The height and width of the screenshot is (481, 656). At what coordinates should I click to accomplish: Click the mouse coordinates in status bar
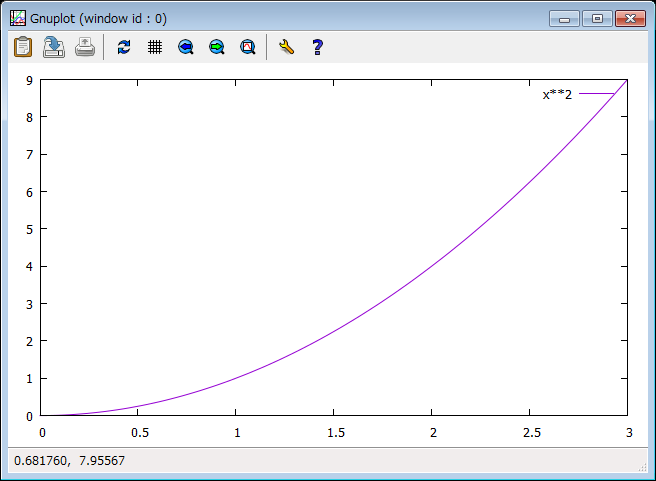(69, 461)
